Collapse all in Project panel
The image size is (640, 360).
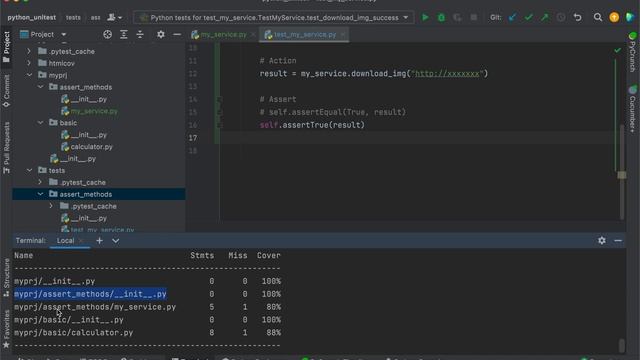click(140, 35)
